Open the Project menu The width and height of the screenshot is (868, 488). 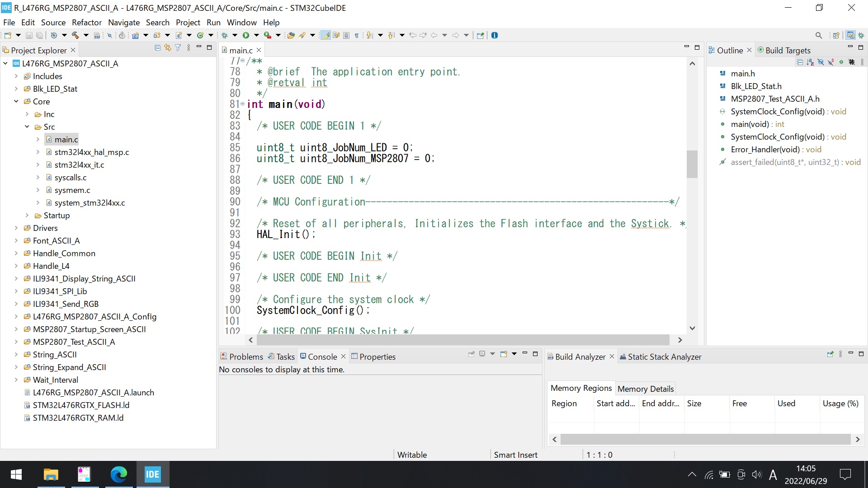(188, 22)
